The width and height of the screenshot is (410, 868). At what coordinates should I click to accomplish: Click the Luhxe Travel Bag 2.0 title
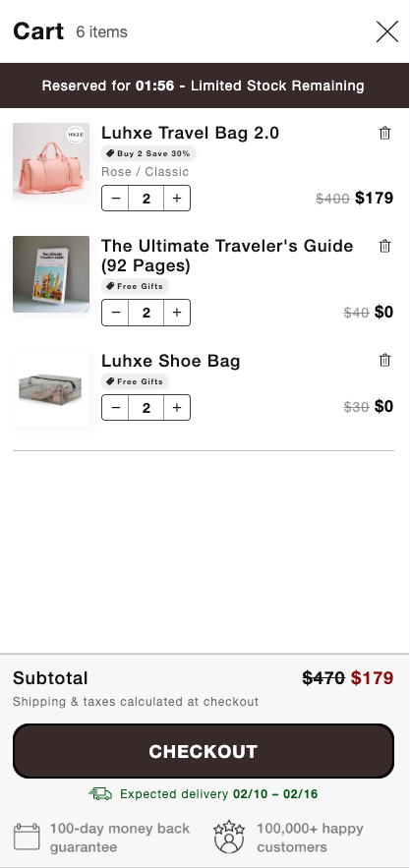click(x=190, y=133)
